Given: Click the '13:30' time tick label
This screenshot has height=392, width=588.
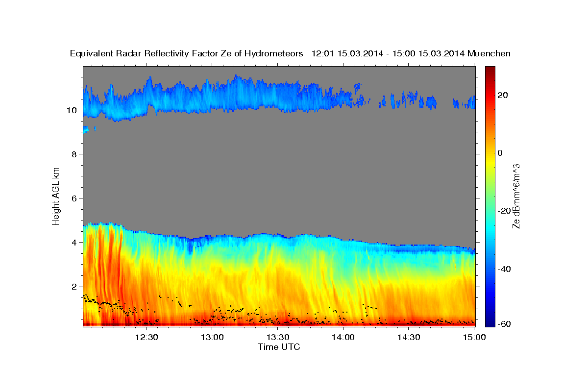Looking at the screenshot, I should (x=278, y=337).
